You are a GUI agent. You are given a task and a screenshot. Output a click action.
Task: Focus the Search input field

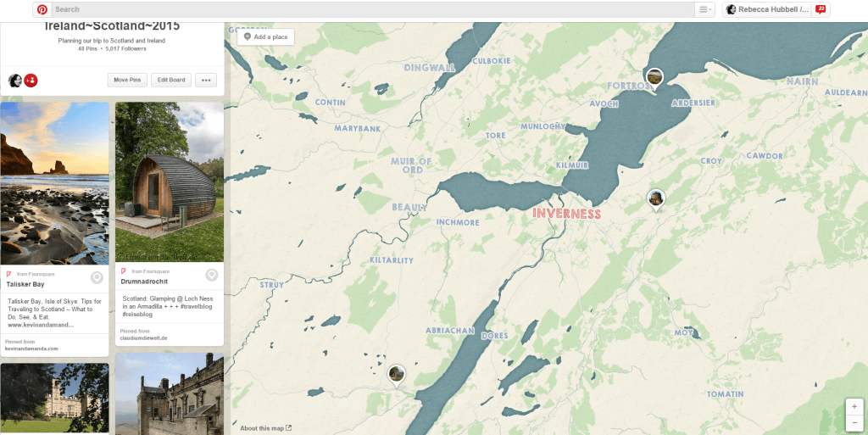373,9
